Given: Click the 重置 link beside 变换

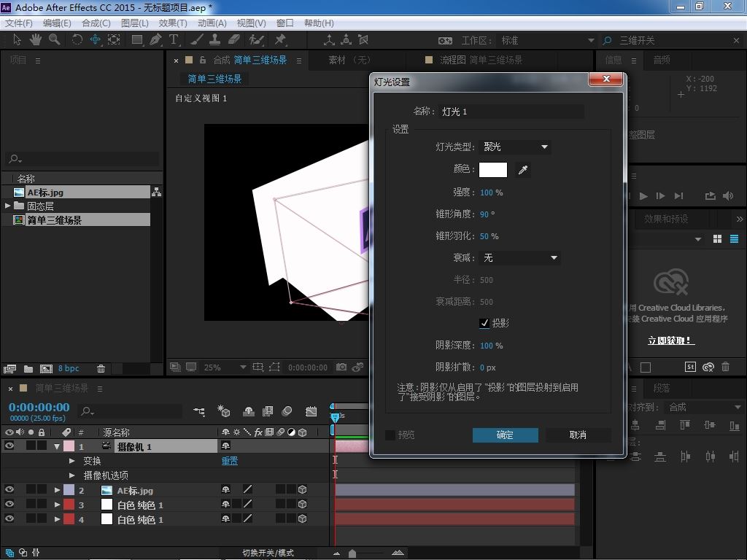Looking at the screenshot, I should point(230,461).
